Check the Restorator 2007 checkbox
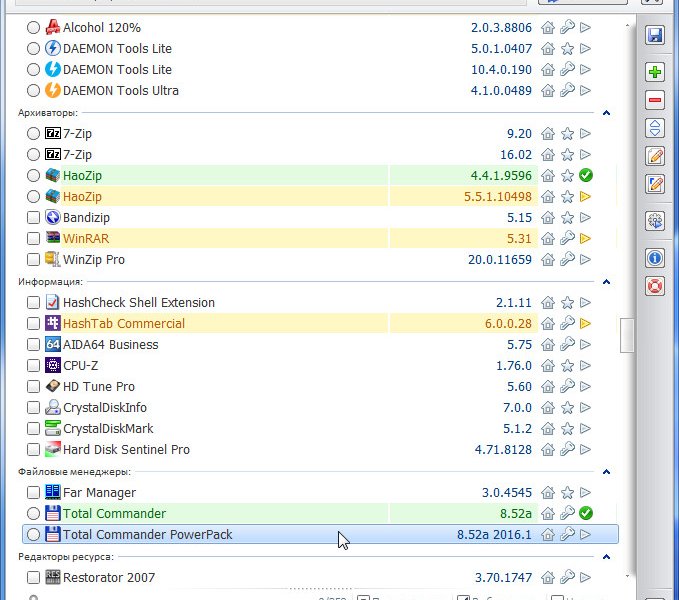This screenshot has height=600, width=679. coord(33,577)
